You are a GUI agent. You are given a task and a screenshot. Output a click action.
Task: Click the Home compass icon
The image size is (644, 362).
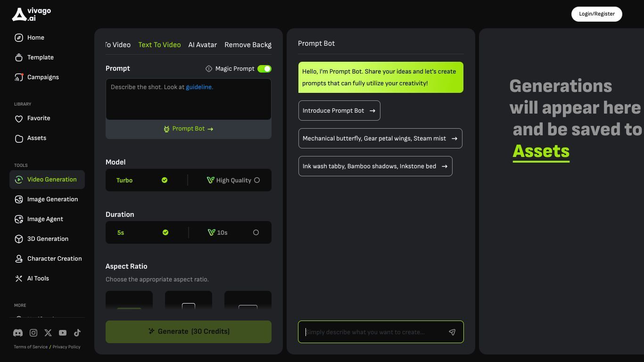pos(19,38)
